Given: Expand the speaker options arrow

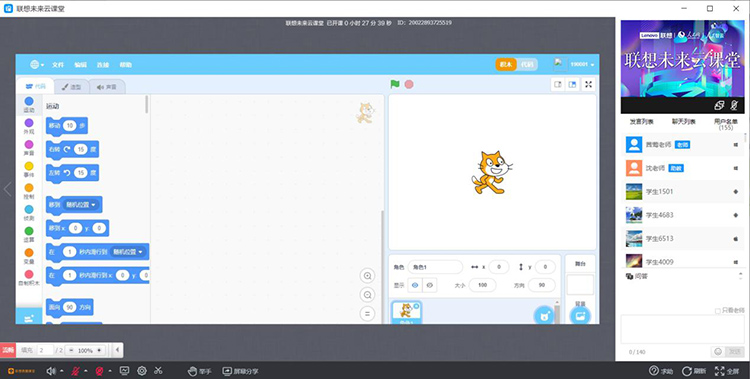Looking at the screenshot, I should click(x=62, y=371).
